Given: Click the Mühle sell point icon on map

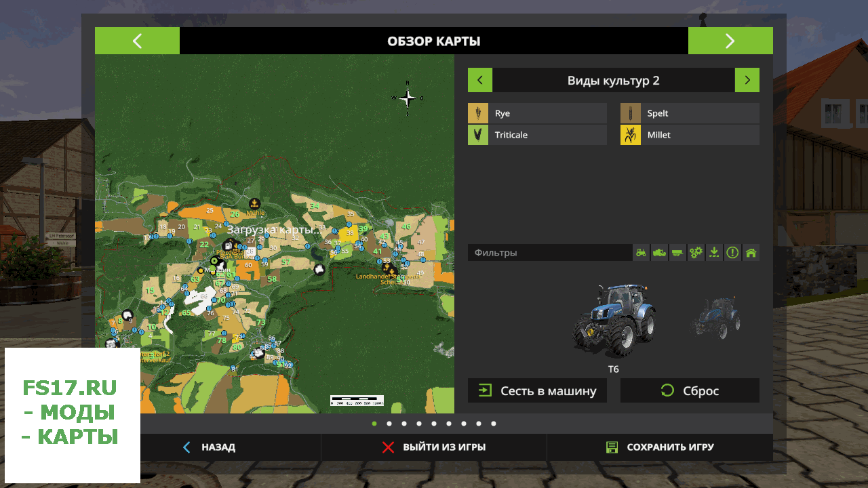Looking at the screenshot, I should coord(254,203).
